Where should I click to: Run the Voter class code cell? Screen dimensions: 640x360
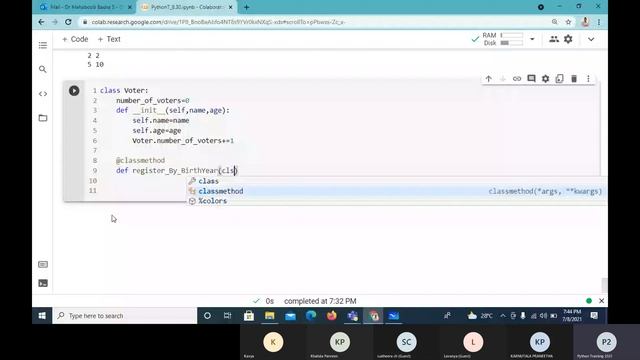pos(74,91)
